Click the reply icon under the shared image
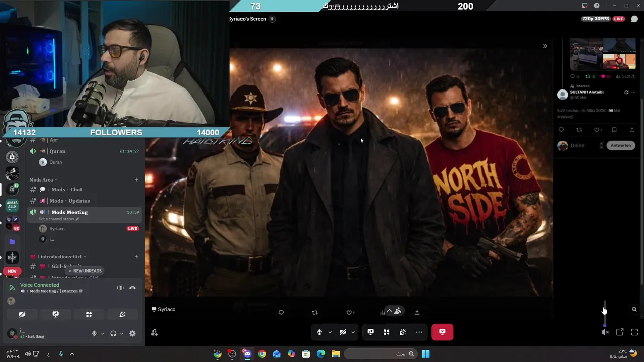Screen dimensions: 644x362 (281, 312)
